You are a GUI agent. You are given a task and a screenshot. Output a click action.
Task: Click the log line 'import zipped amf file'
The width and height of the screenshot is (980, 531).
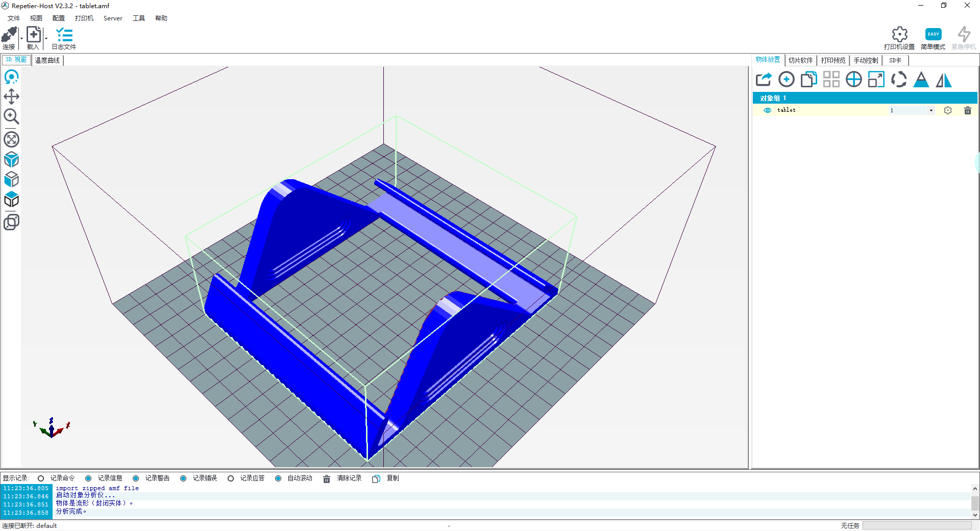click(x=97, y=489)
